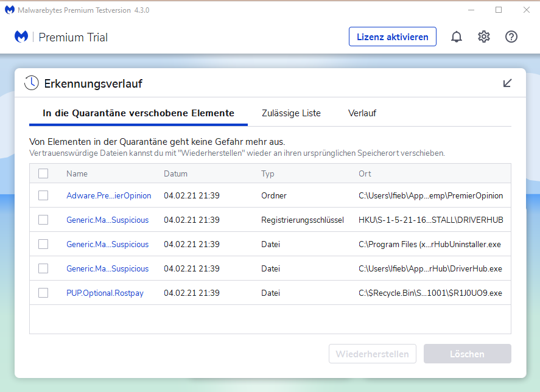
Task: Click path C:\Users\lfieb\App...emp\PremierOpinion
Action: coord(430,195)
